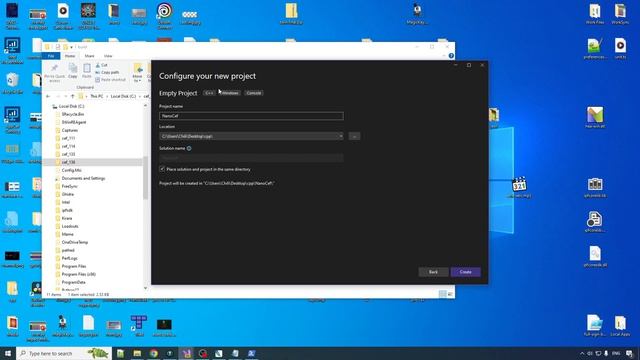Select Config.Msi in Explorer tree
640x360 pixels.
(x=71, y=170)
